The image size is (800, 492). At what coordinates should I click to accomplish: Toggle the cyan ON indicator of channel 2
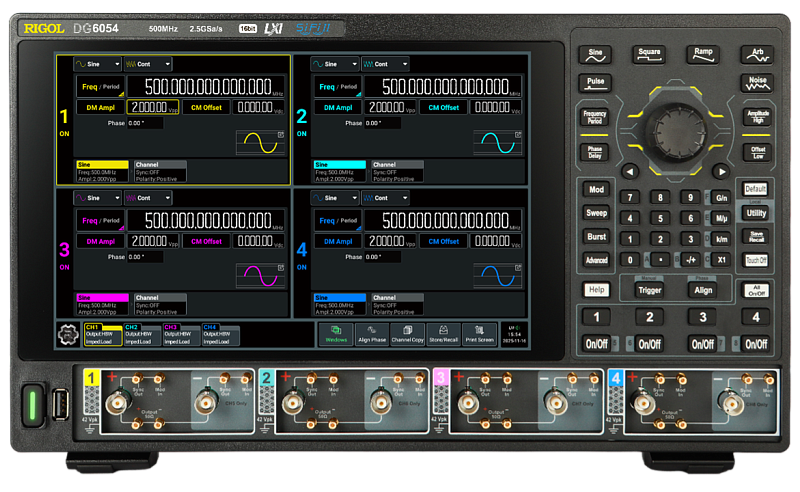coord(302,134)
